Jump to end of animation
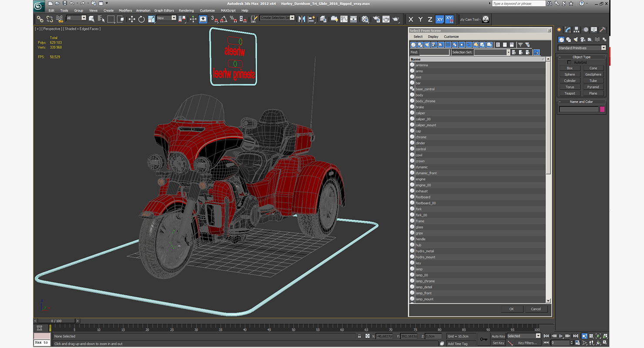 point(576,336)
